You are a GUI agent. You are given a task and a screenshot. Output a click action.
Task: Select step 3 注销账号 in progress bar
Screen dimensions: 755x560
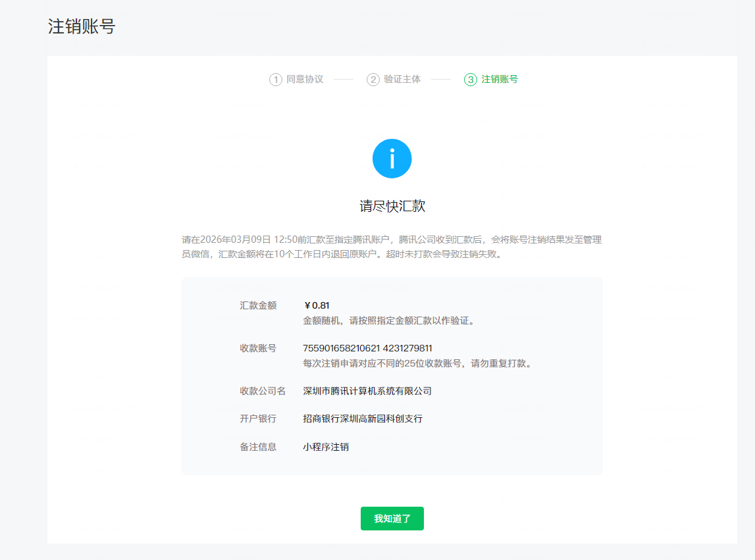[x=490, y=80]
